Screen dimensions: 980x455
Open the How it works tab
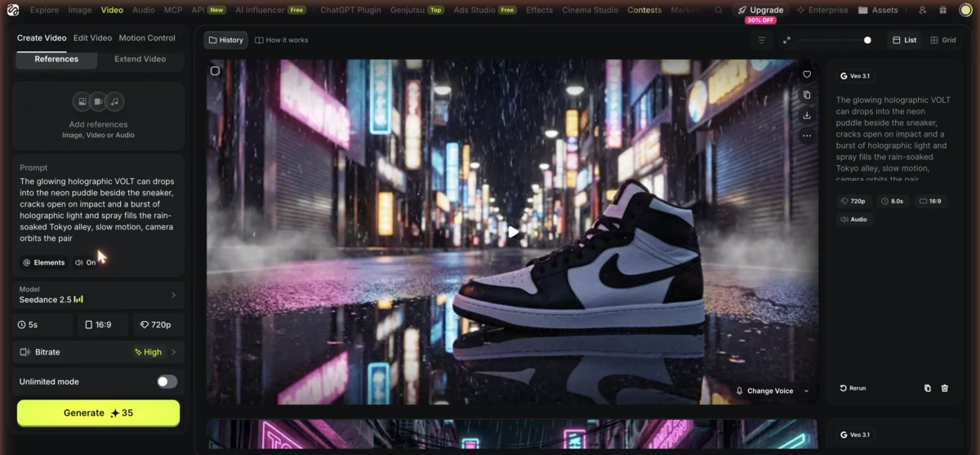coord(282,40)
